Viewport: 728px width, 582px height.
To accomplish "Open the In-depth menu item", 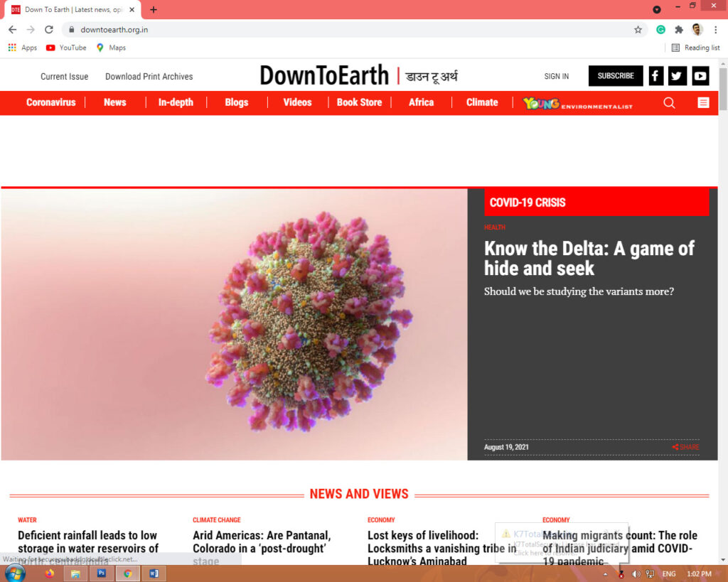I will point(176,102).
